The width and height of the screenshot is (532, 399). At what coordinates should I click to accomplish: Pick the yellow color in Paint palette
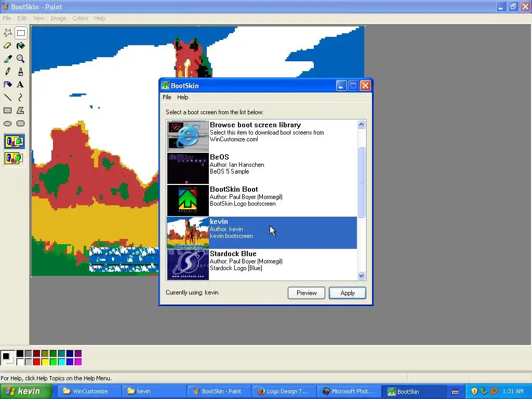point(45,362)
